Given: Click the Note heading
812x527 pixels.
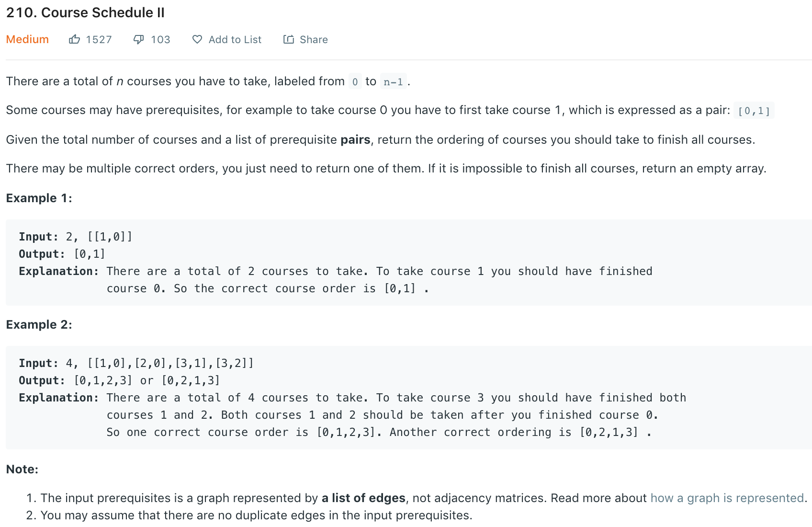Looking at the screenshot, I should tap(23, 470).
